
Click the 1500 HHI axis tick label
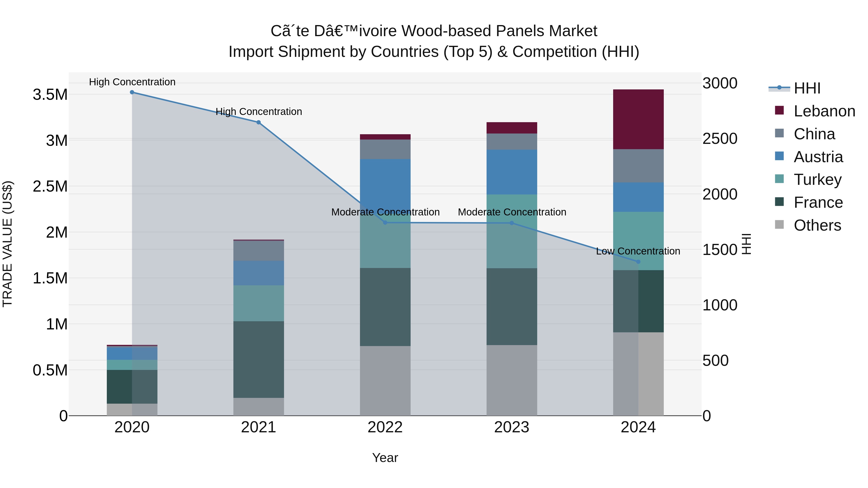pyautogui.click(x=720, y=250)
